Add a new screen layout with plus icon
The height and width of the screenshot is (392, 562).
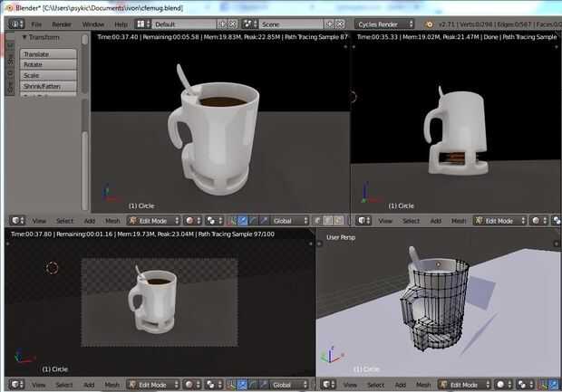pos(222,24)
